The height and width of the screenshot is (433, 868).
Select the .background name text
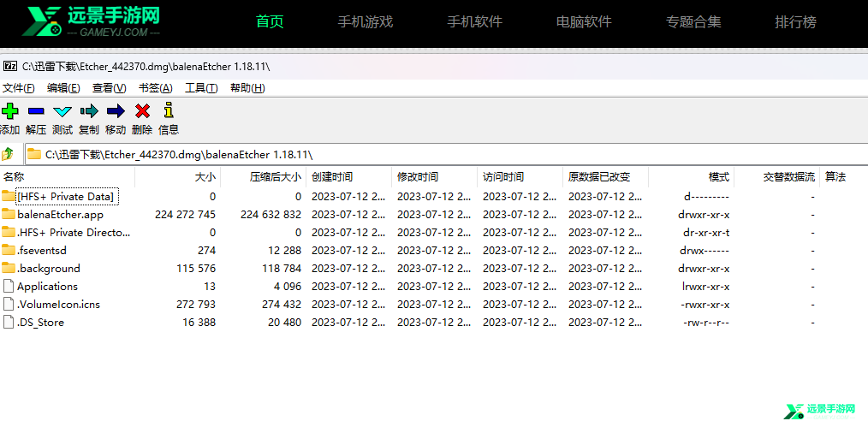[49, 269]
